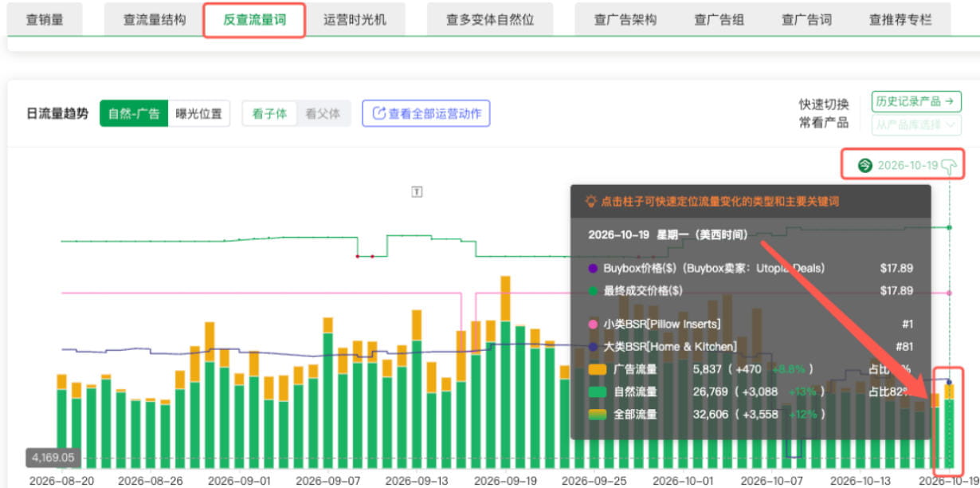Click the light bulb tip icon
This screenshot has width=980, height=488.
590,202
